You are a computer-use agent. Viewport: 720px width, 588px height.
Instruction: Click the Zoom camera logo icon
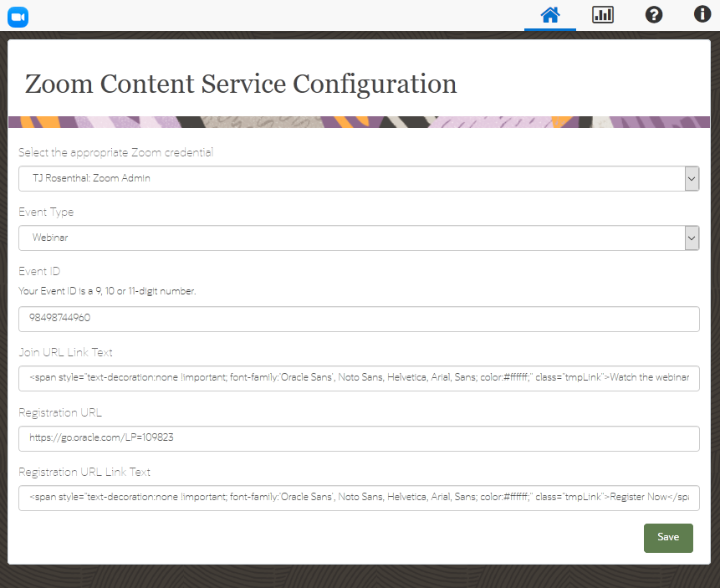point(18,17)
